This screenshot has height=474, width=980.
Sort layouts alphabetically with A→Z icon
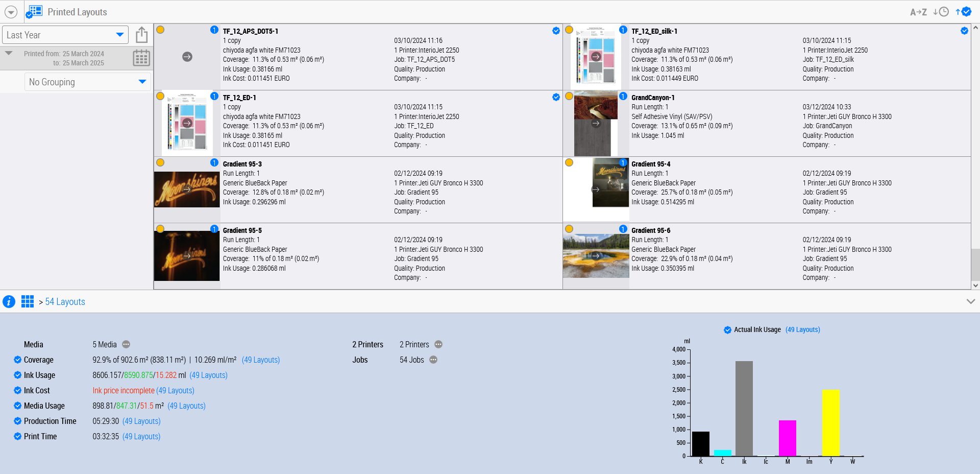[918, 12]
